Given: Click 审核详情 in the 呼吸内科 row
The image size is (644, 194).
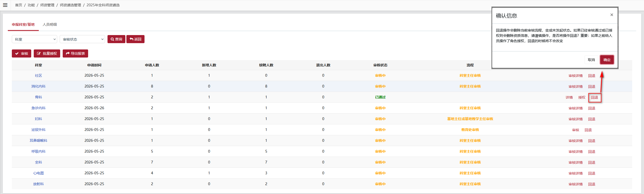Looking at the screenshot, I should (x=576, y=152).
